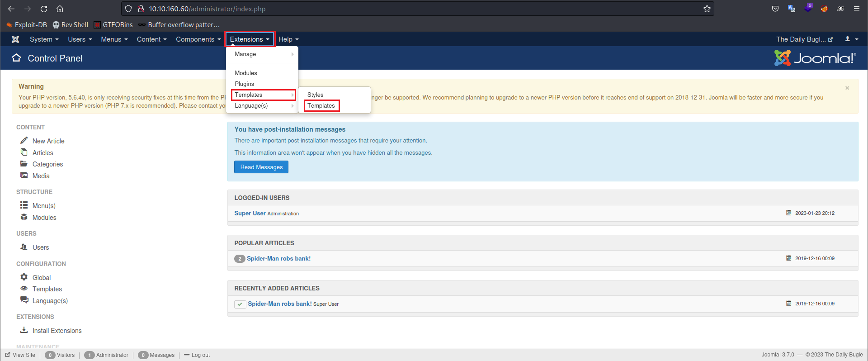
Task: Open the Firefox hamburger menu
Action: [857, 9]
